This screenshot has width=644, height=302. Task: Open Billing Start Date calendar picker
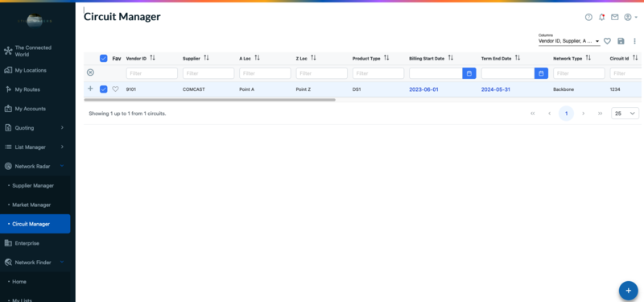click(x=469, y=73)
